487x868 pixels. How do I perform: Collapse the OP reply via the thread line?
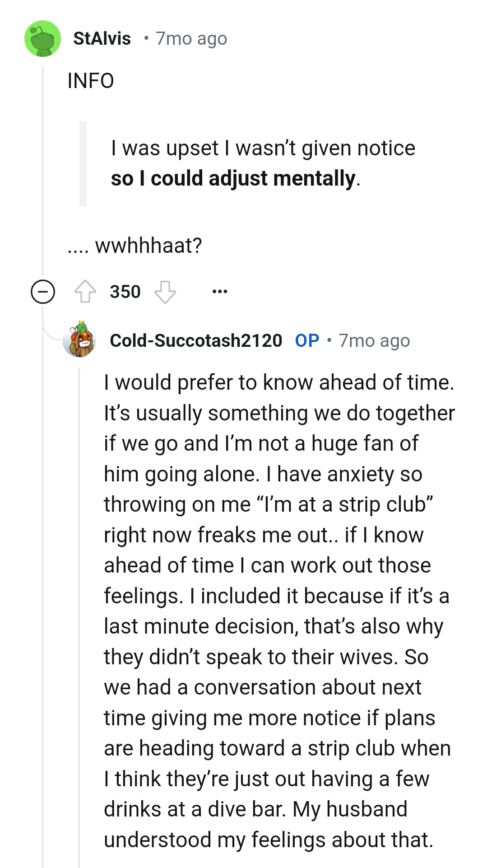[80, 587]
